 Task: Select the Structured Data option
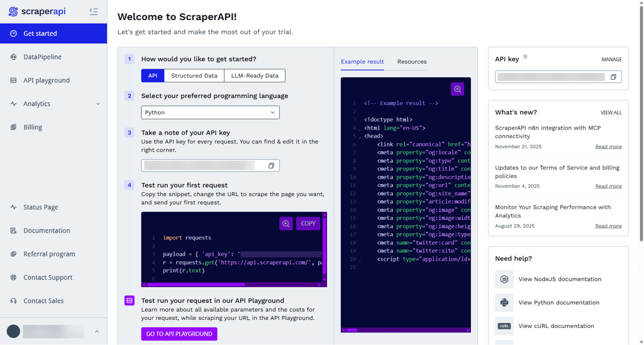pos(194,75)
